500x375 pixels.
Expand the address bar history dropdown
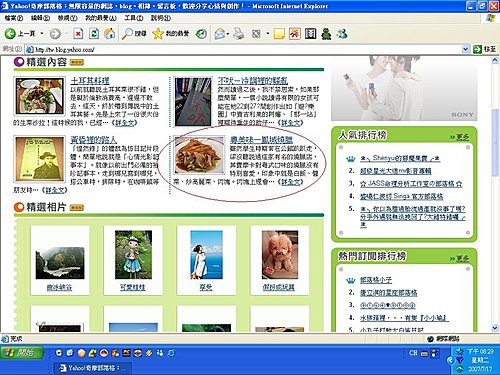[x=466, y=49]
